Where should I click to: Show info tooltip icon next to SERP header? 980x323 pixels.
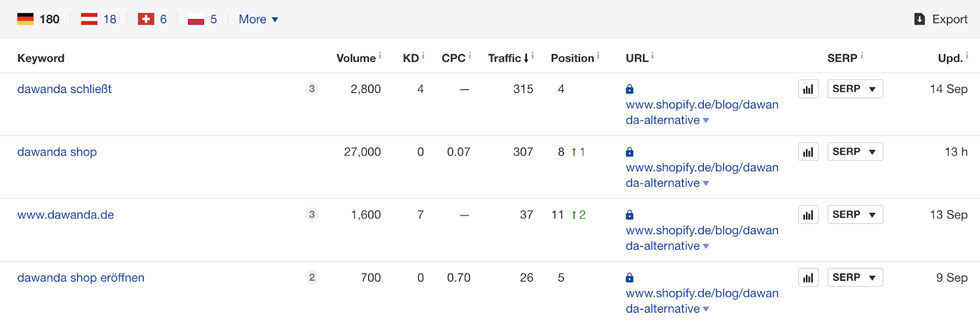862,56
